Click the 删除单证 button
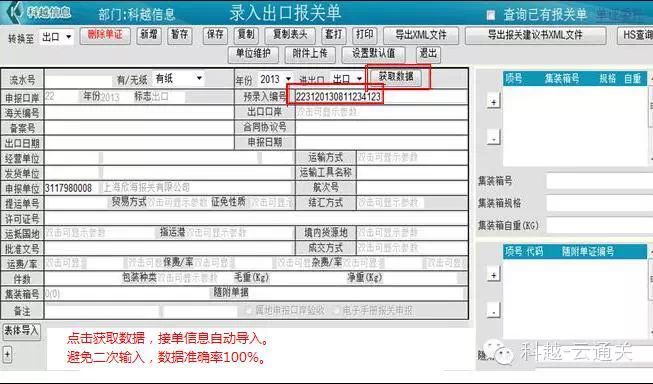Image resolution: width=653 pixels, height=384 pixels. pyautogui.click(x=105, y=35)
